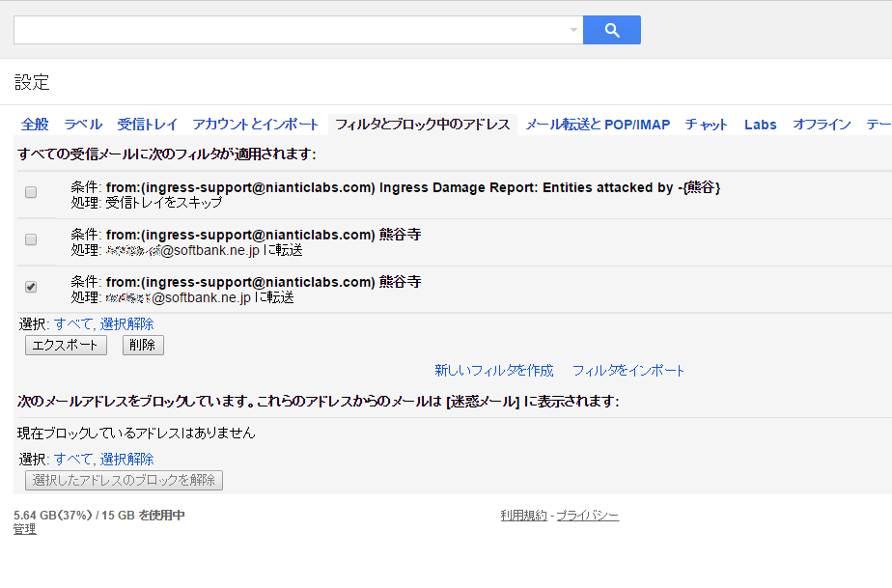Tick the second 熊谷寺 filter checkbox
This screenshot has height=588, width=892.
[x=31, y=239]
